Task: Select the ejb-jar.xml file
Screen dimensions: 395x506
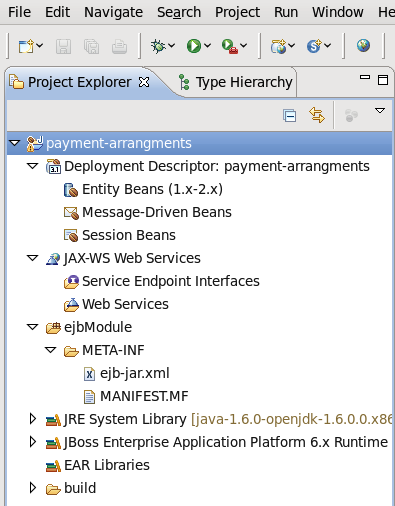Action: point(135,373)
